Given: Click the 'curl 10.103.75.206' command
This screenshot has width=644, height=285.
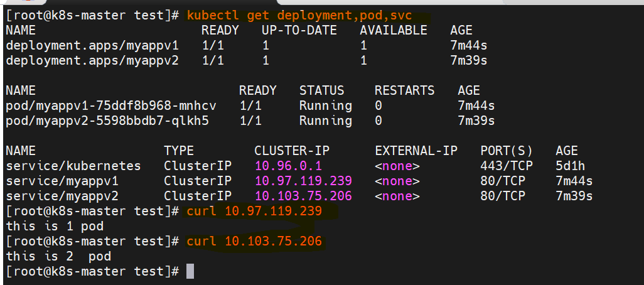Looking at the screenshot, I should tap(254, 242).
